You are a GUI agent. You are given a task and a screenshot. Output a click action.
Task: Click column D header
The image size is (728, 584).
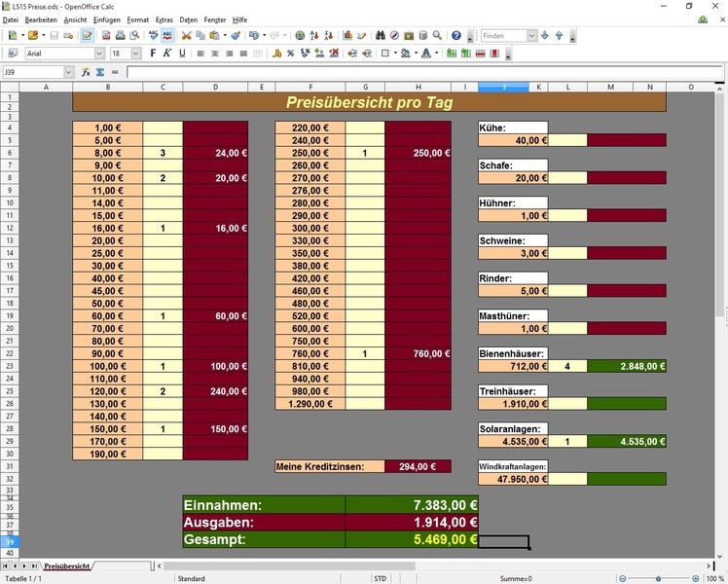215,87
